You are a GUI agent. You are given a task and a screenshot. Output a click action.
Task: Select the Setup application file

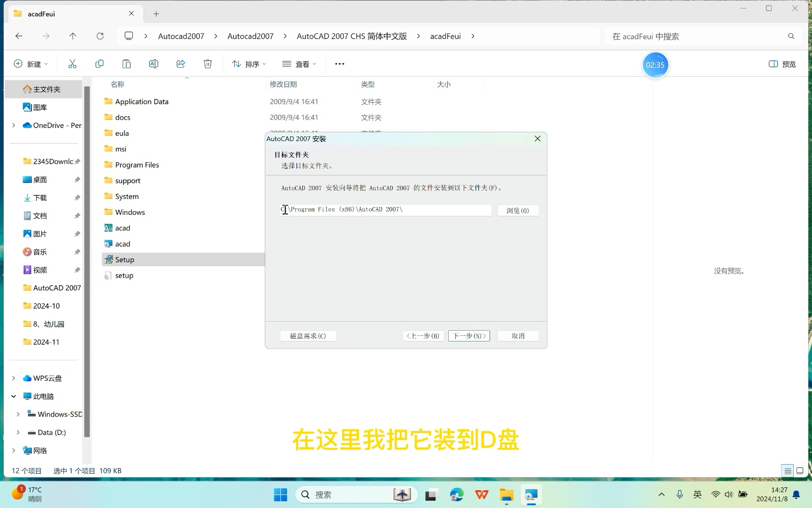coord(183,260)
